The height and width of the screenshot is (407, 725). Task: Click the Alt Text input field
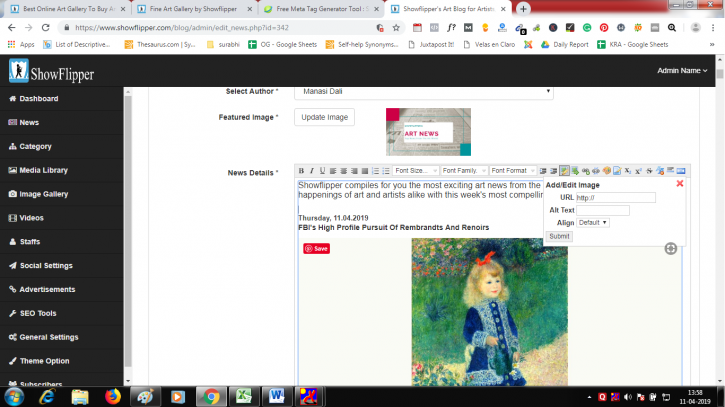(x=603, y=210)
